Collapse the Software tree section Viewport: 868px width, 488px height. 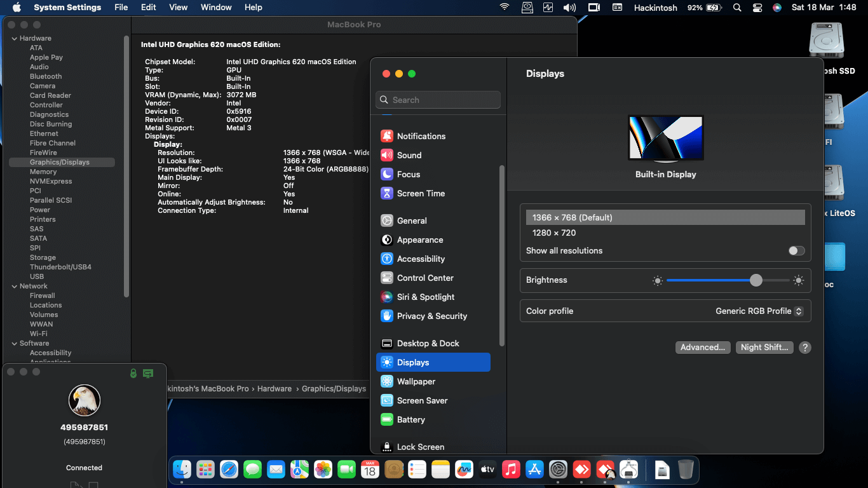coord(14,343)
